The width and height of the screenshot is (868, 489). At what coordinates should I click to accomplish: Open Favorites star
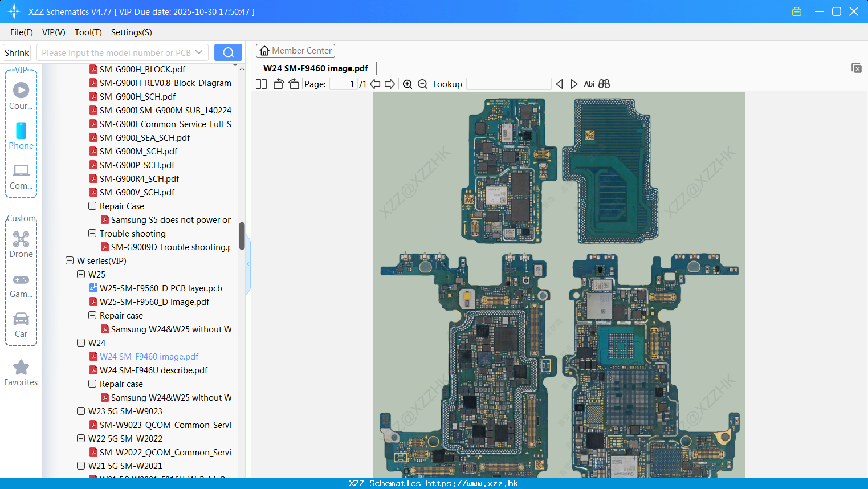click(21, 373)
